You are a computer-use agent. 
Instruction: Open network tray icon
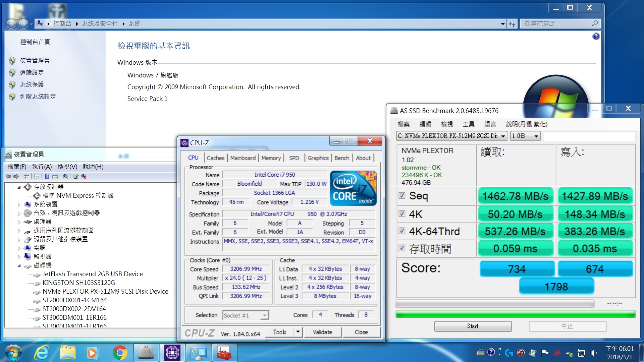point(581,353)
